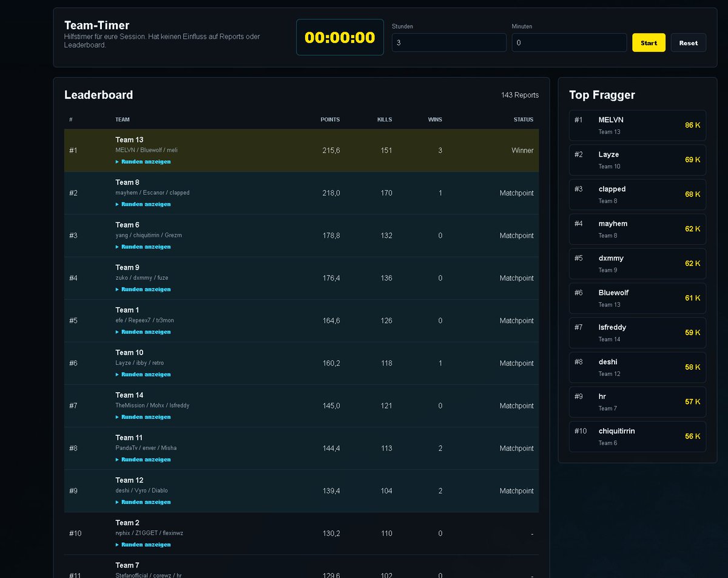Click the TEAM column header
This screenshot has height=578, width=728.
tap(122, 120)
